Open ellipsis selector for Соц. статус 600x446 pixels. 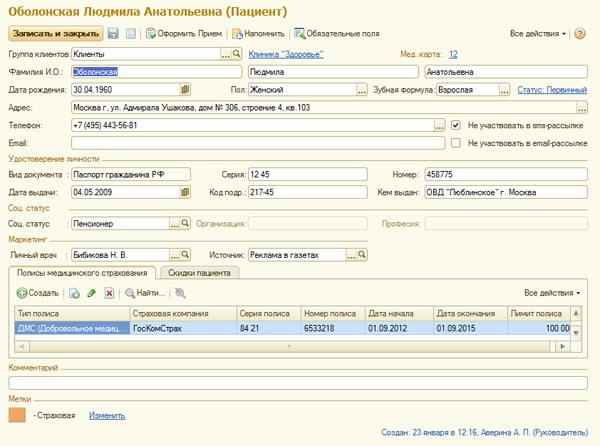click(x=174, y=223)
